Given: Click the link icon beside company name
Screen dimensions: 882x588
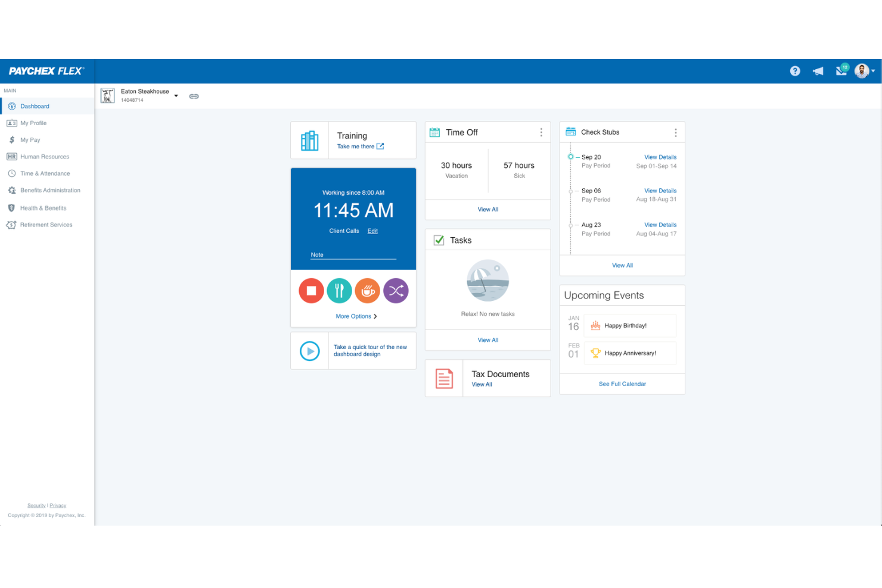Looking at the screenshot, I should point(194,96).
